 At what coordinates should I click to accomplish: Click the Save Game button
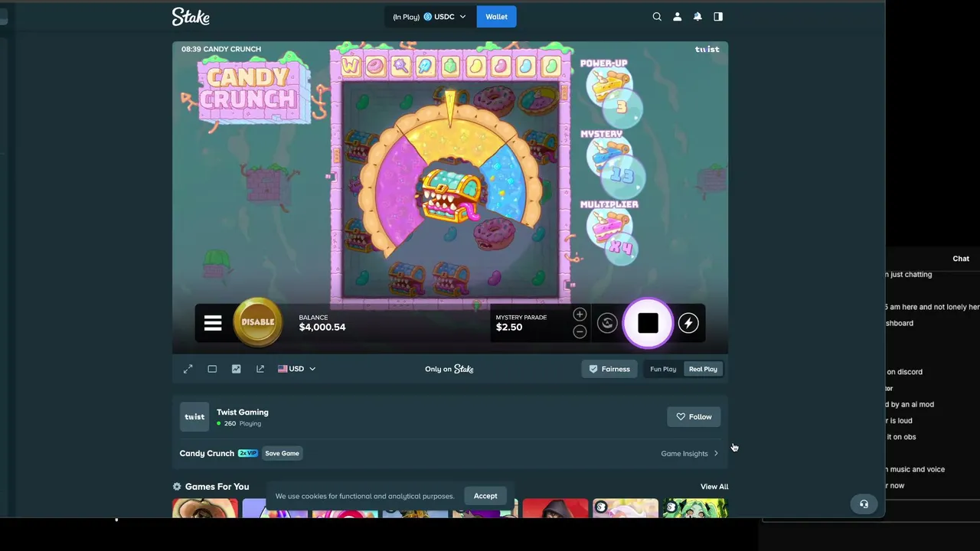[282, 453]
